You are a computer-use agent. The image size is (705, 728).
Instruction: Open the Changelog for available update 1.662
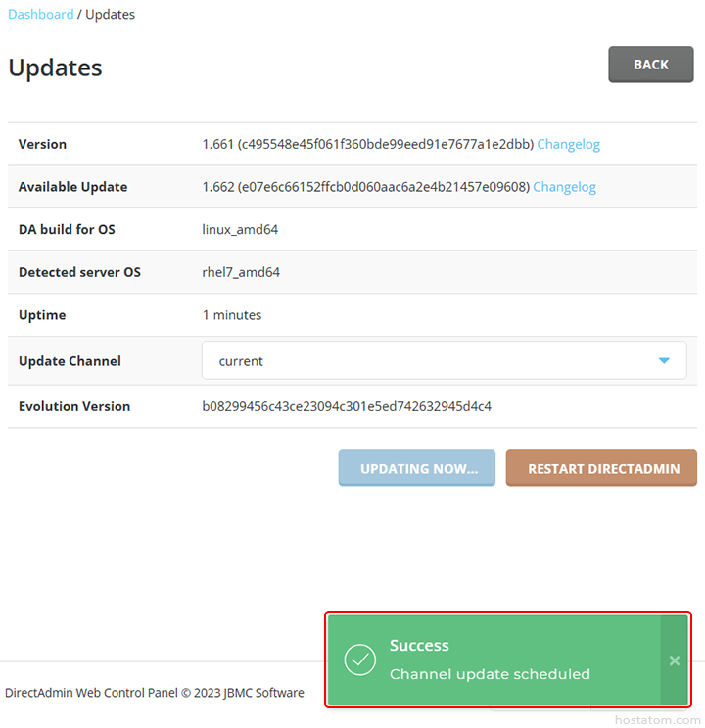564,187
